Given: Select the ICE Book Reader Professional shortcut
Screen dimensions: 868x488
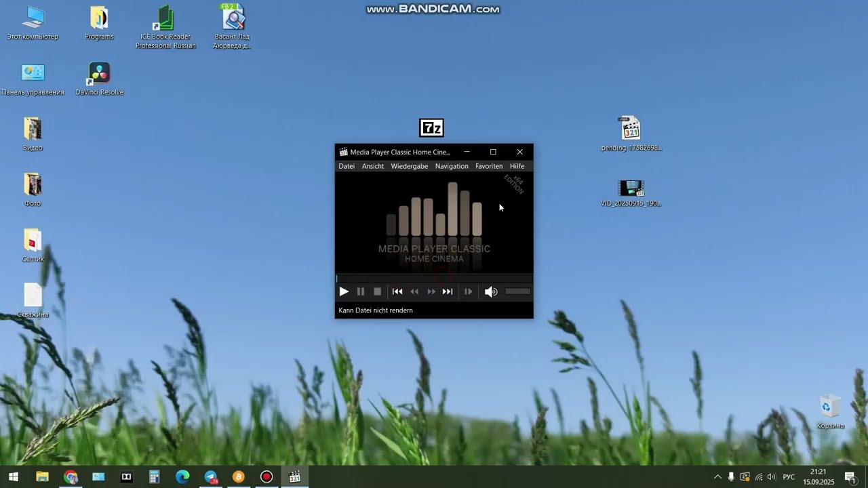Looking at the screenshot, I should click(x=165, y=27).
